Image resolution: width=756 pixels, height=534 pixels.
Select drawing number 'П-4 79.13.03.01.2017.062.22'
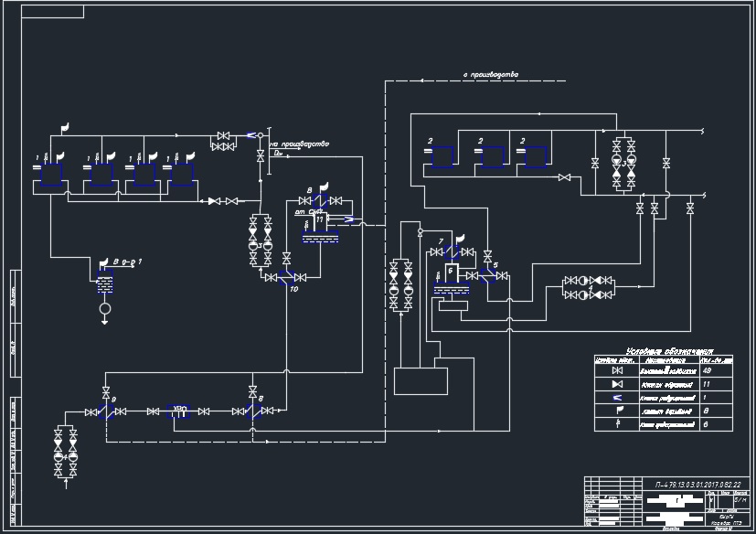pos(697,485)
